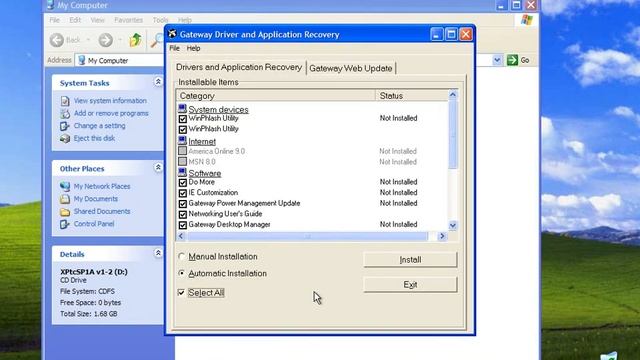
Task: Click the Search magnifier in My Computer toolbar
Action: [x=157, y=40]
